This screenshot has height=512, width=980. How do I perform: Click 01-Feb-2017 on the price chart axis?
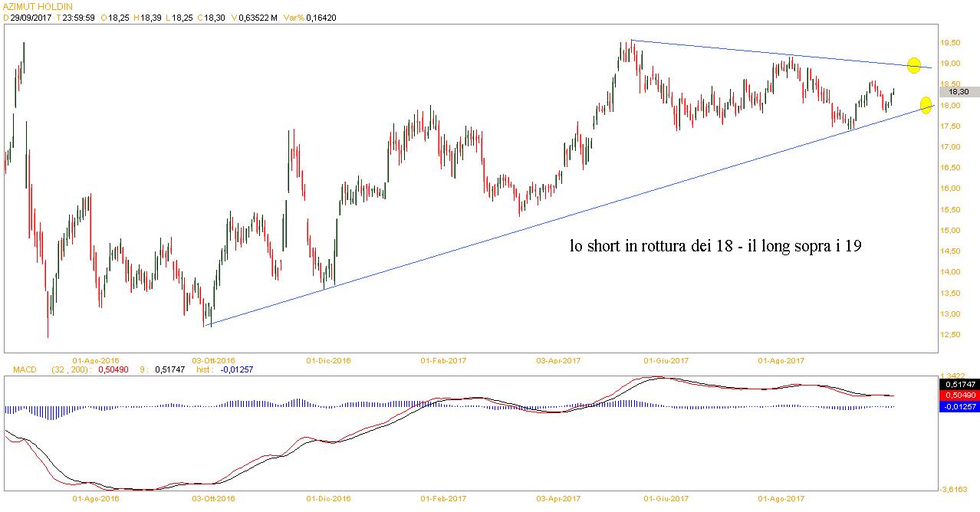tap(443, 359)
